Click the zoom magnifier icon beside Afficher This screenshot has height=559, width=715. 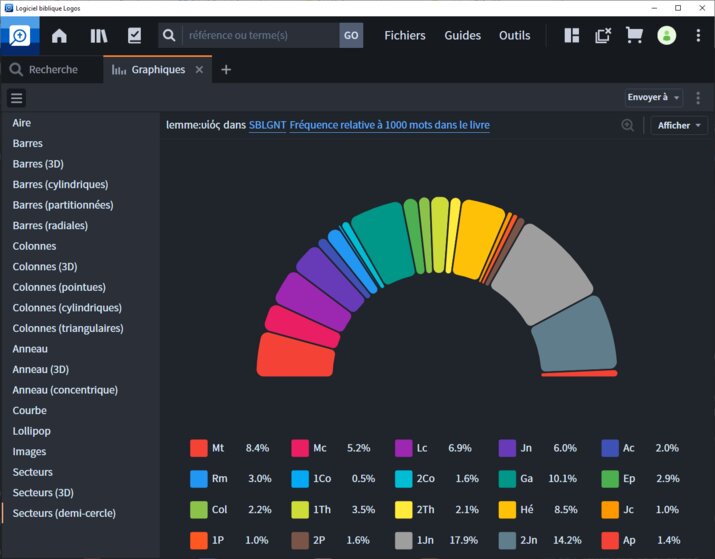(627, 125)
